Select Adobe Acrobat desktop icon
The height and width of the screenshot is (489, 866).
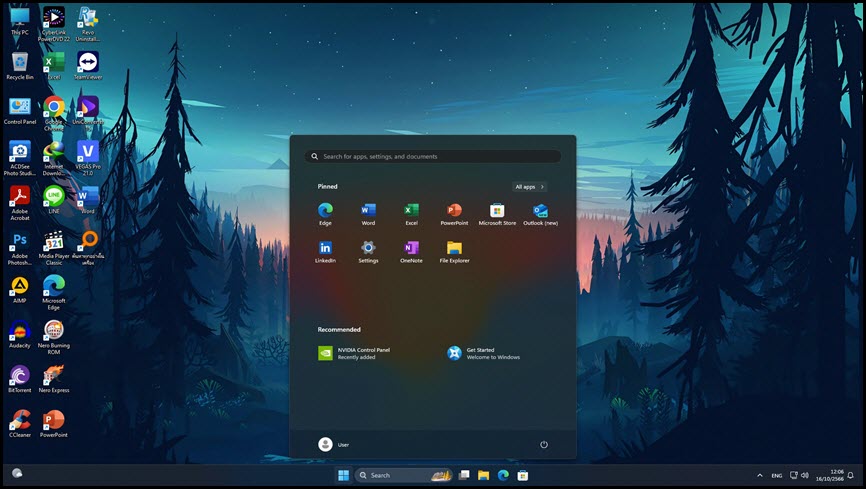click(x=20, y=203)
